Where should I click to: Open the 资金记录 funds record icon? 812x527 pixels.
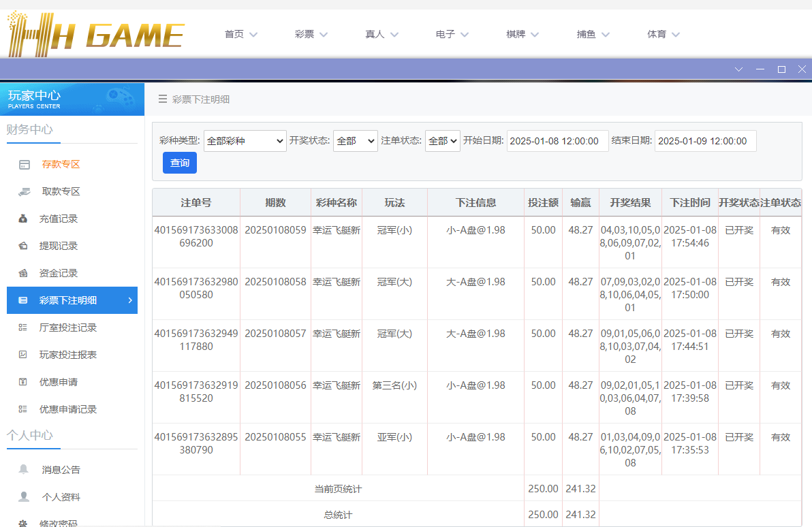23,273
